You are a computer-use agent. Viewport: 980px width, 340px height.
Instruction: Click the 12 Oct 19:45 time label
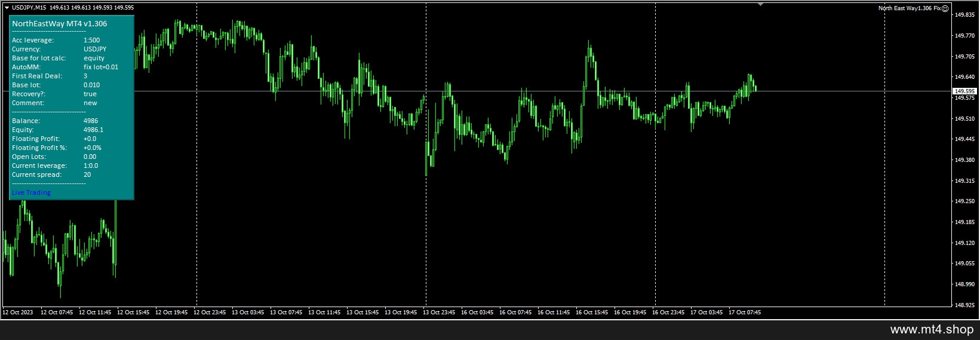[171, 313]
